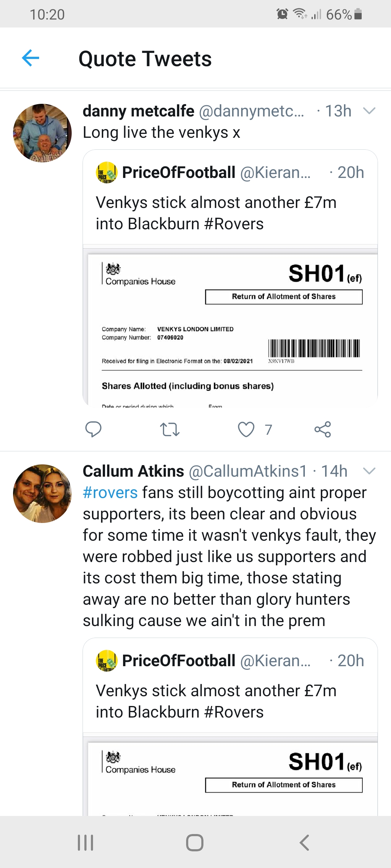Open danny metcalfe's profile picture
The width and height of the screenshot is (391, 868).
pos(42,133)
